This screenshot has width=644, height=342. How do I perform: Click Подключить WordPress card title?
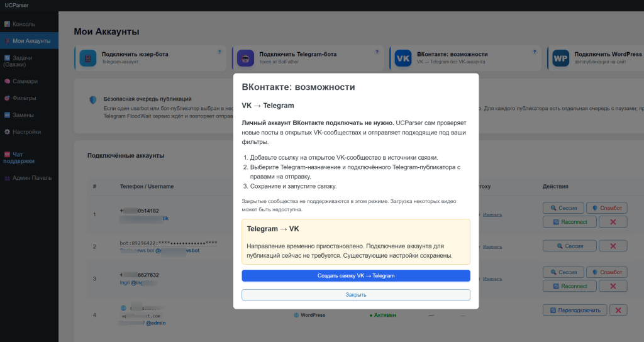pos(608,54)
